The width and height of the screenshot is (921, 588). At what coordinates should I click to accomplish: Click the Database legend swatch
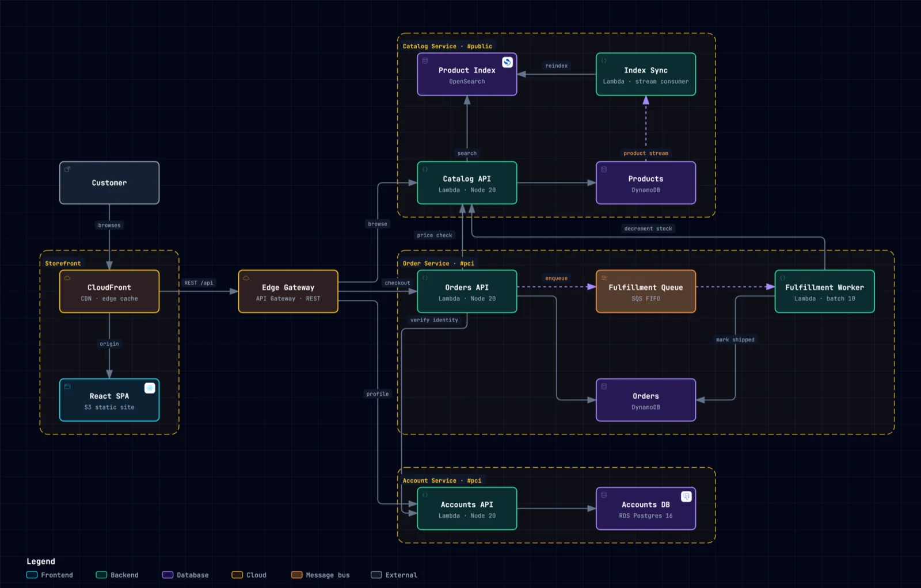(168, 575)
